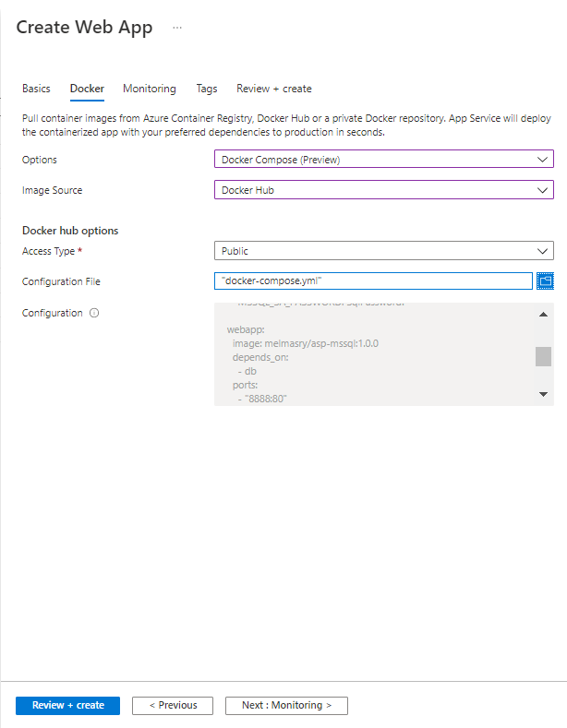
Task: Click the Access Type field label
Action: click(x=48, y=251)
